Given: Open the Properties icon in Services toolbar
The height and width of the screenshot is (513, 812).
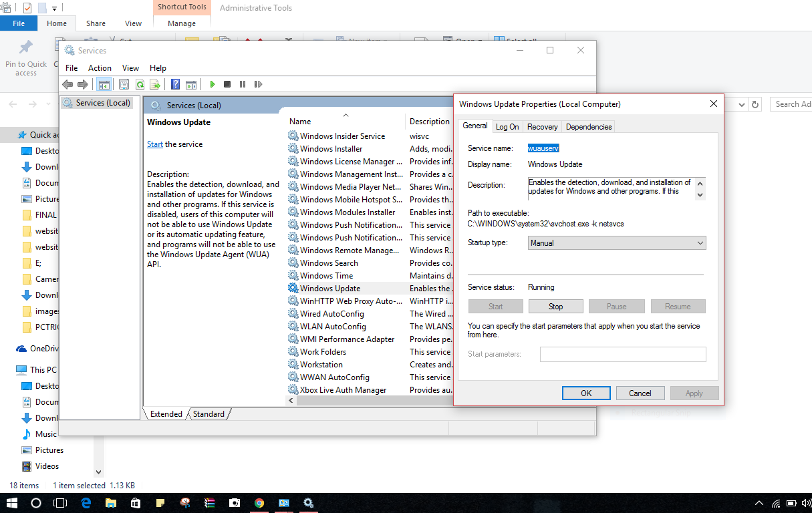Looking at the screenshot, I should (124, 84).
